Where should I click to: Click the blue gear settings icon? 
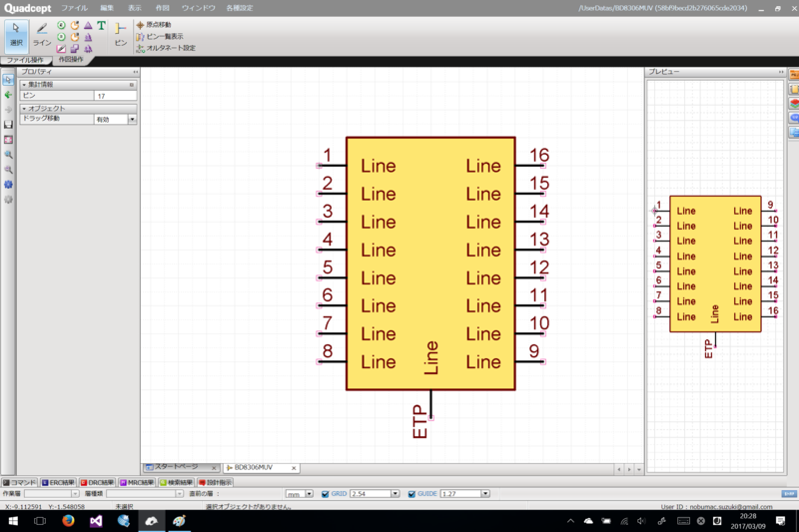click(8, 185)
